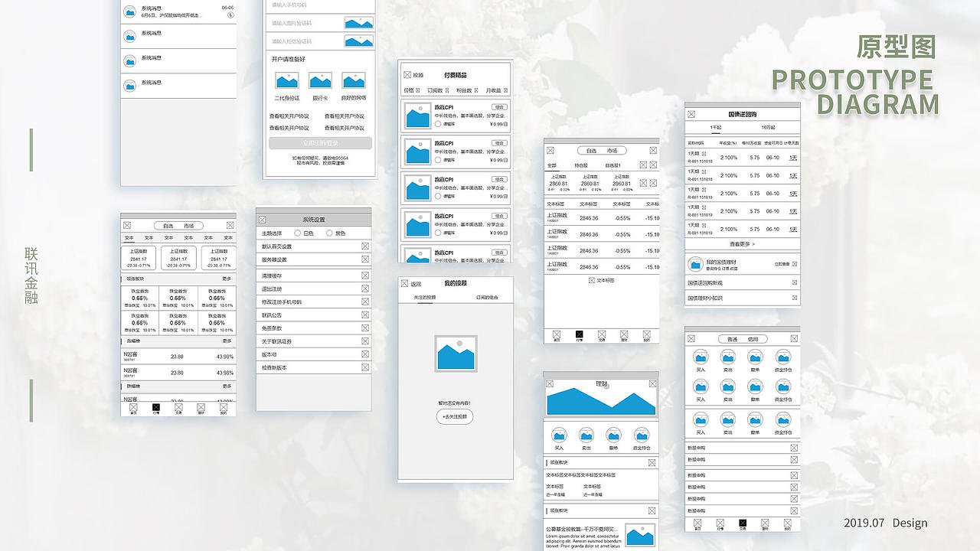Select the 银行卡 bank card icon
This screenshot has width=980, height=551.
pyautogui.click(x=320, y=80)
